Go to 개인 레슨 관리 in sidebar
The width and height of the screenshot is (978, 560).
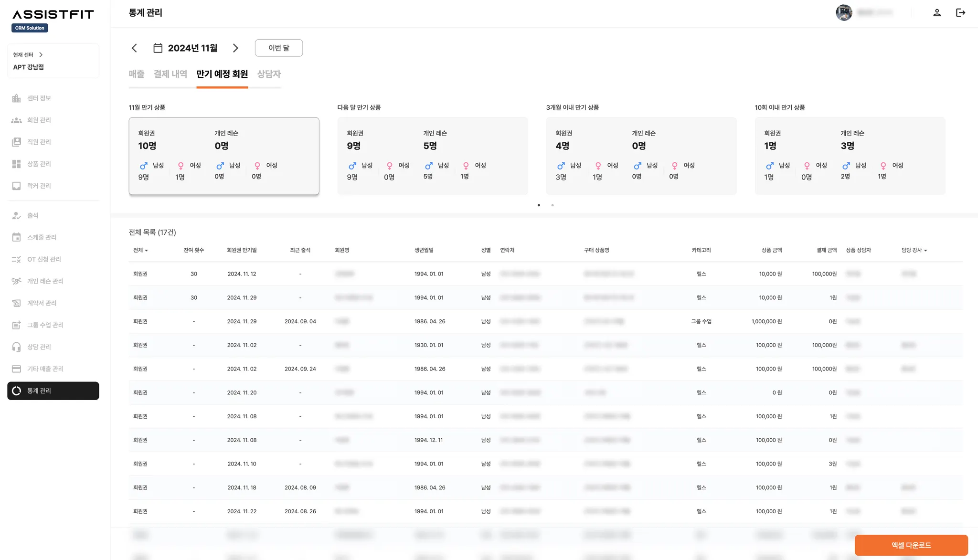tap(45, 281)
